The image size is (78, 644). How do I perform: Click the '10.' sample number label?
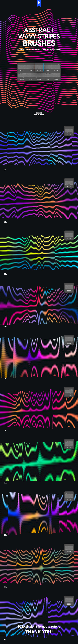click(5, 639)
